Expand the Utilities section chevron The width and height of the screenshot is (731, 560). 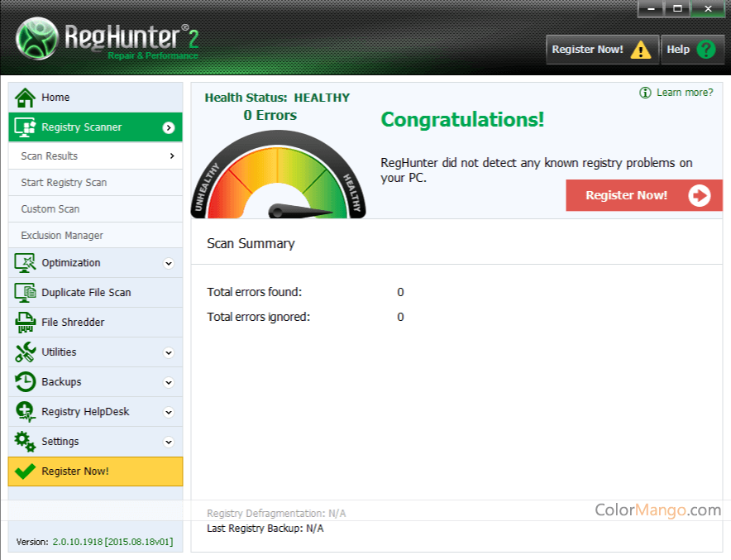tap(169, 353)
